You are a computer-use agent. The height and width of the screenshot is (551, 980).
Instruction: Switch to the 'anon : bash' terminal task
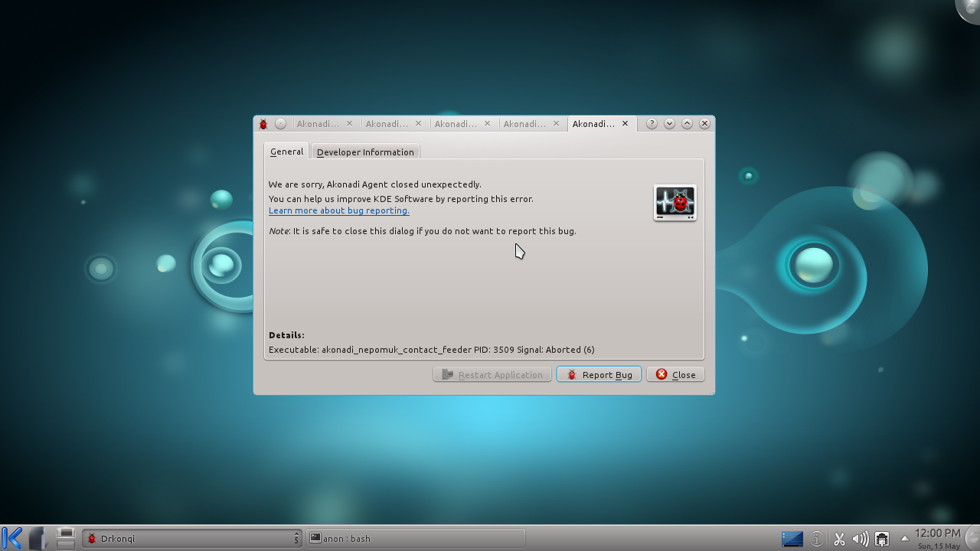[416, 538]
